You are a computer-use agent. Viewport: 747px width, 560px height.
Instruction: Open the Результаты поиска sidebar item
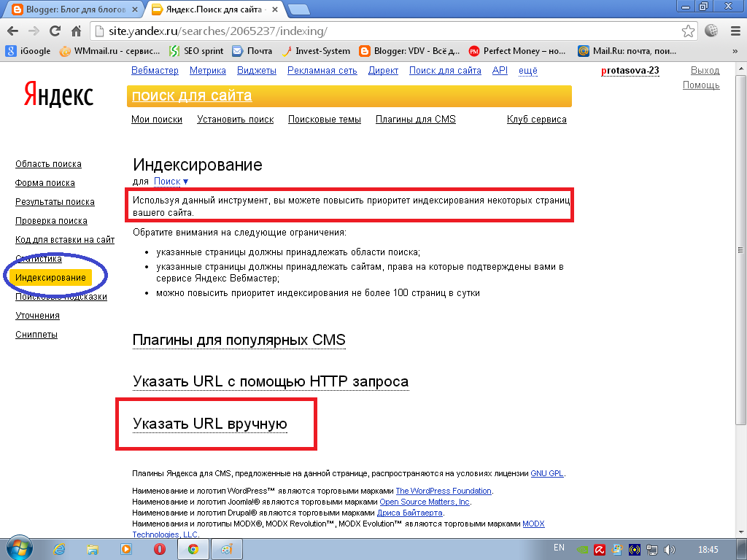(55, 202)
